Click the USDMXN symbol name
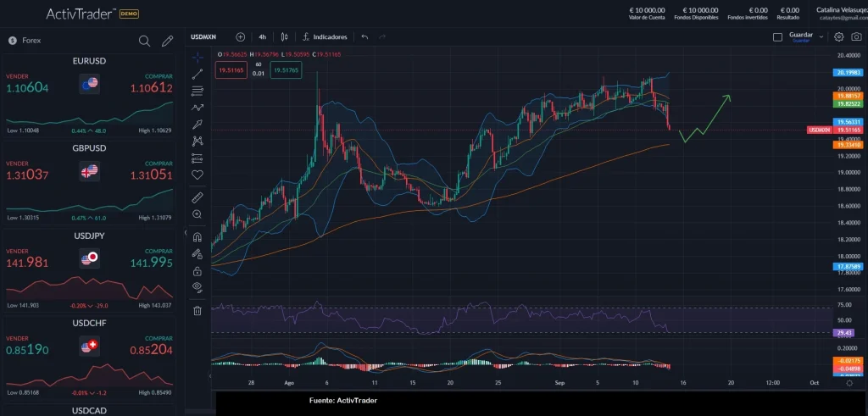 (203, 37)
